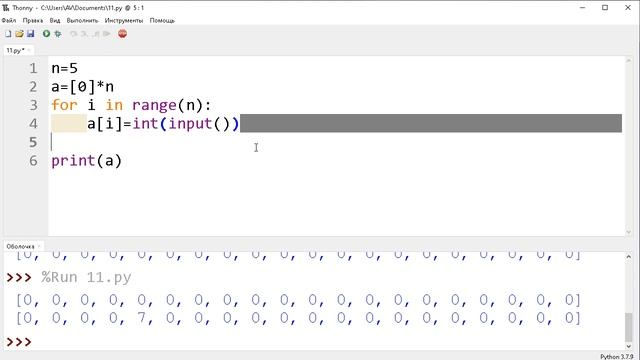Open the Правка menu
This screenshot has height=360, width=640.
tap(33, 20)
